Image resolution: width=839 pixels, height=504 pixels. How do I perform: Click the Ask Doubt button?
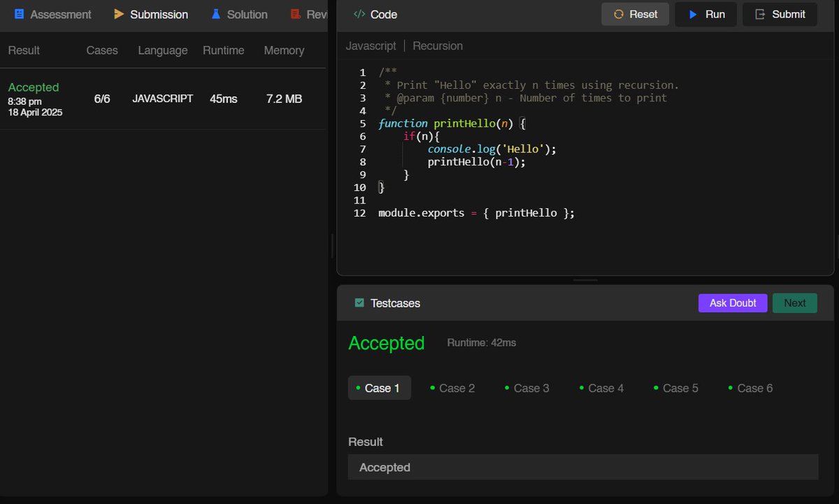(x=733, y=303)
